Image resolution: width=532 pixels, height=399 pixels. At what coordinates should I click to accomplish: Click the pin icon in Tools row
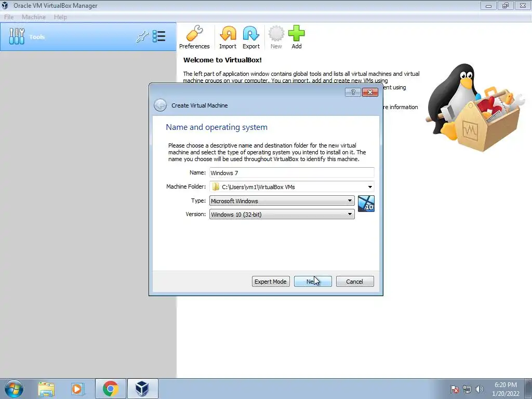142,37
